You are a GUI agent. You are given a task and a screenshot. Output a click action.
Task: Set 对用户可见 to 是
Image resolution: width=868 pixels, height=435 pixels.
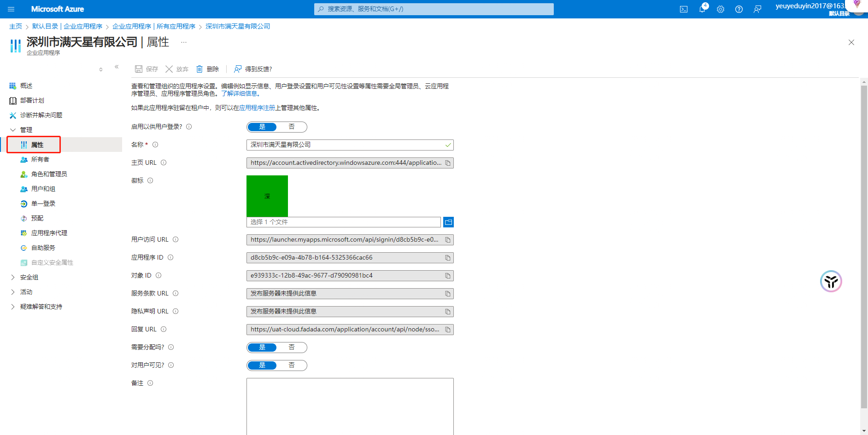pos(262,365)
